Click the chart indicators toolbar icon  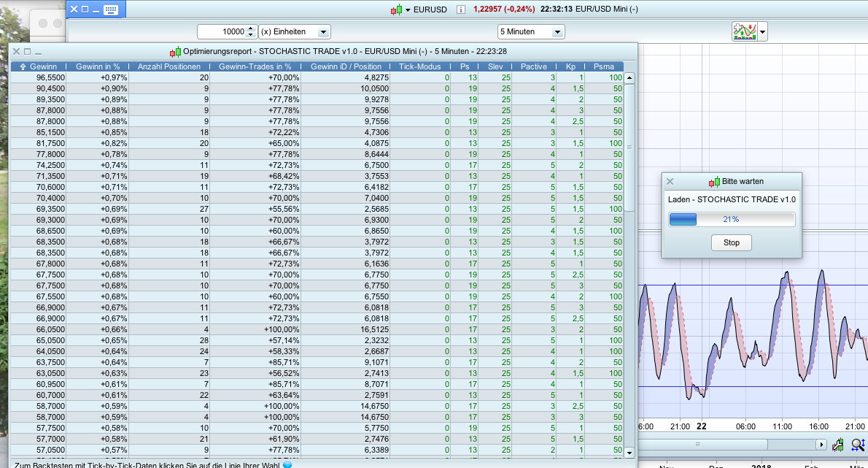744,31
